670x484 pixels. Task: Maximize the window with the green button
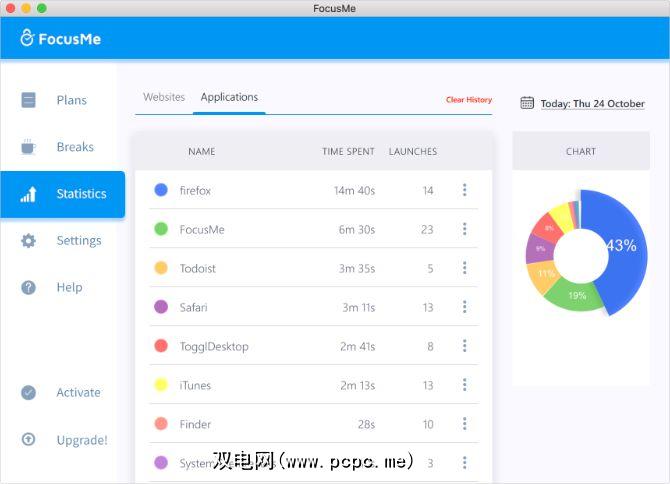[x=41, y=8]
